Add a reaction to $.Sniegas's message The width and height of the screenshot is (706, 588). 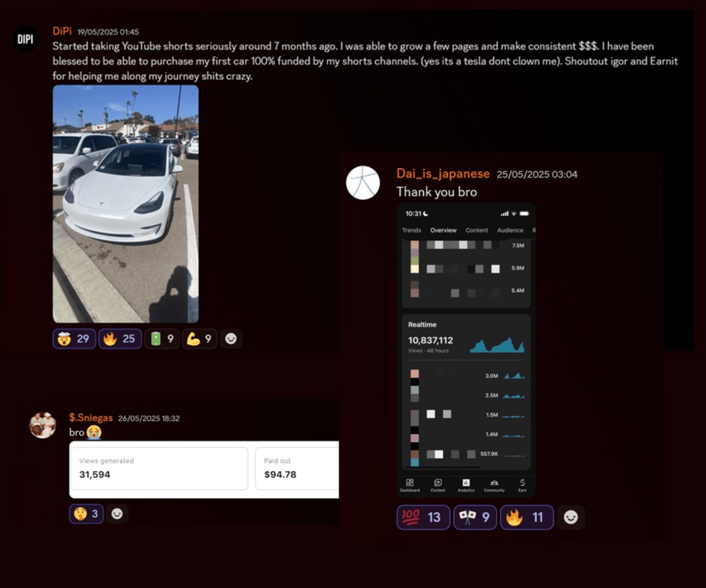click(x=117, y=514)
